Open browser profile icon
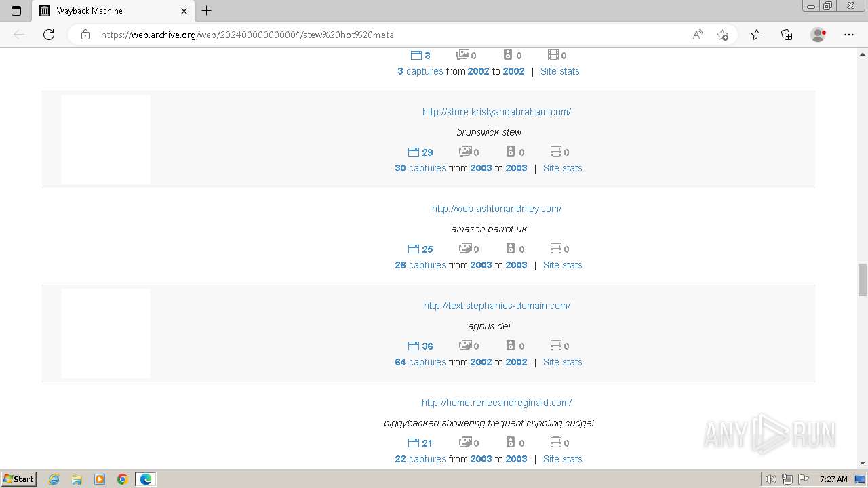 [x=818, y=35]
